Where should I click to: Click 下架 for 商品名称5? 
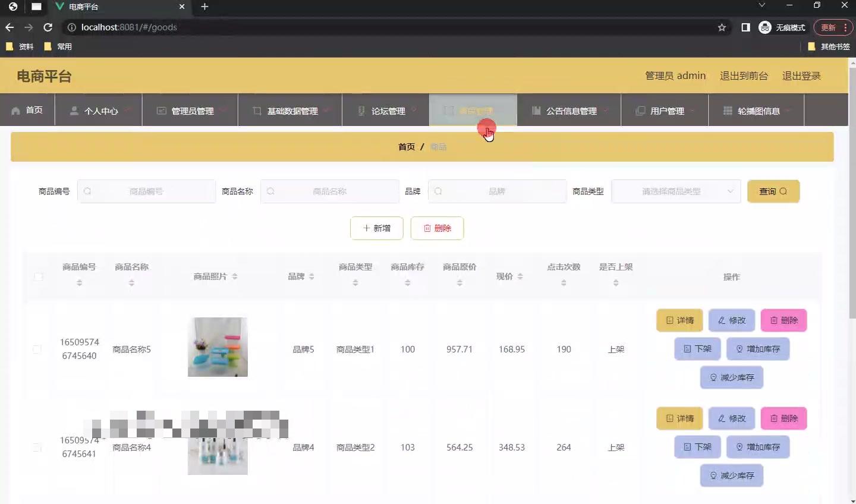[697, 349]
